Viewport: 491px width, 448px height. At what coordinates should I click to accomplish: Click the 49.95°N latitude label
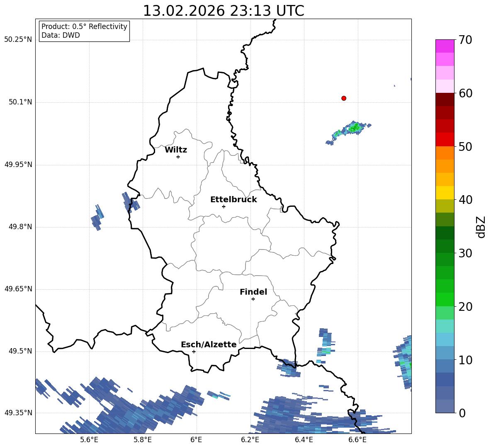(x=18, y=164)
